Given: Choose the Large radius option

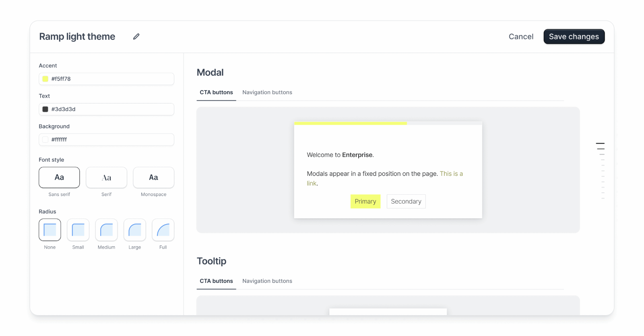Looking at the screenshot, I should 135,230.
